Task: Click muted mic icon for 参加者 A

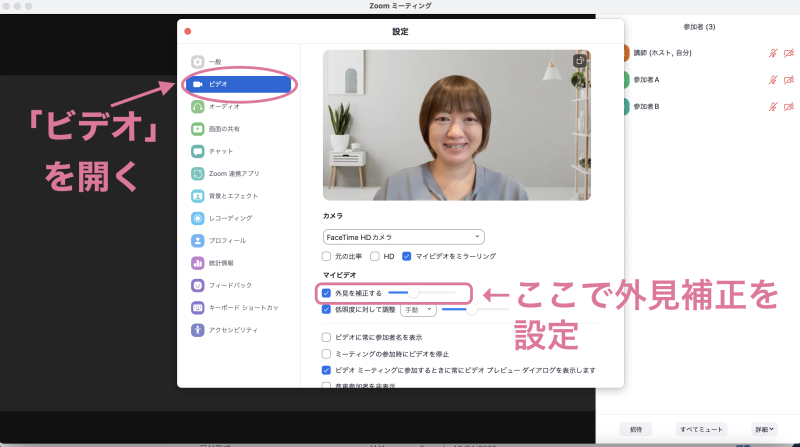Action: (773, 80)
